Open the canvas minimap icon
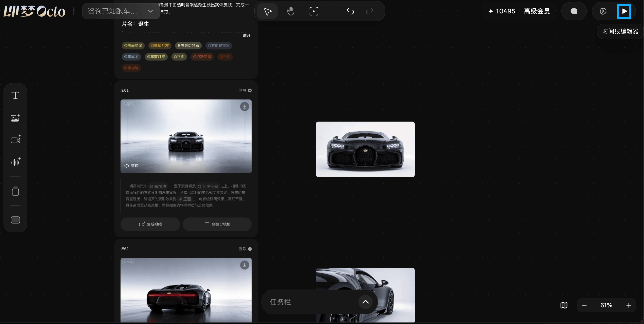Viewport: 644px width, 324px height. coord(564,305)
